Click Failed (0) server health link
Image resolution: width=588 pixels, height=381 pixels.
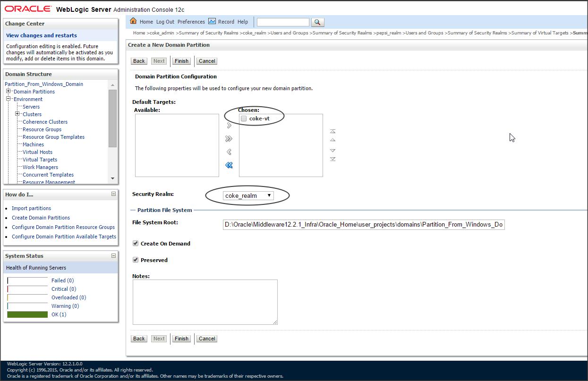(x=62, y=280)
